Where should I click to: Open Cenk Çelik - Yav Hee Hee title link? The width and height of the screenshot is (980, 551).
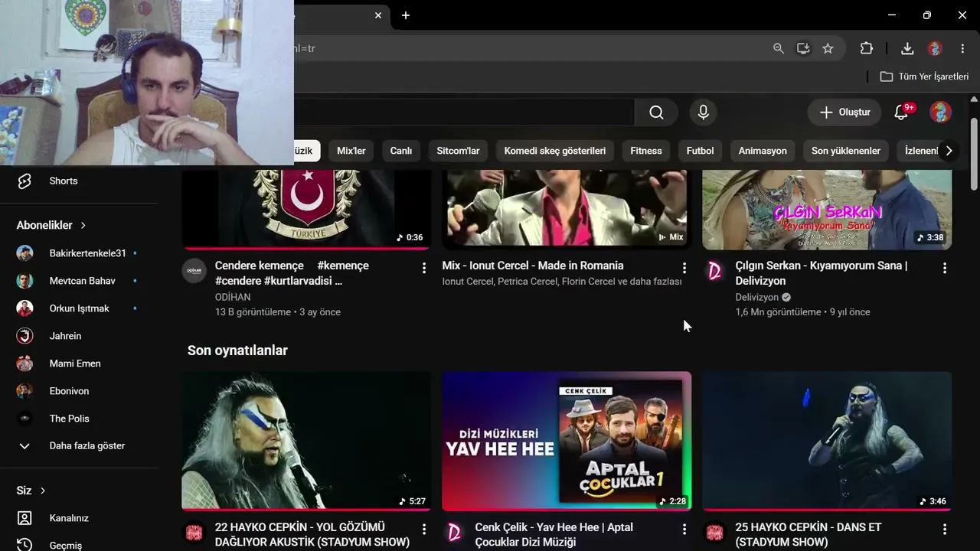[x=554, y=535]
